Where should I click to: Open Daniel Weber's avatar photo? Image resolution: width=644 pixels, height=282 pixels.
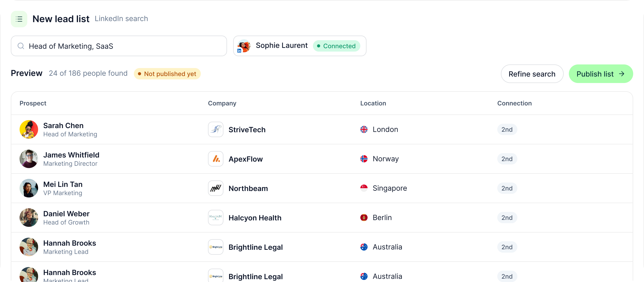29,218
